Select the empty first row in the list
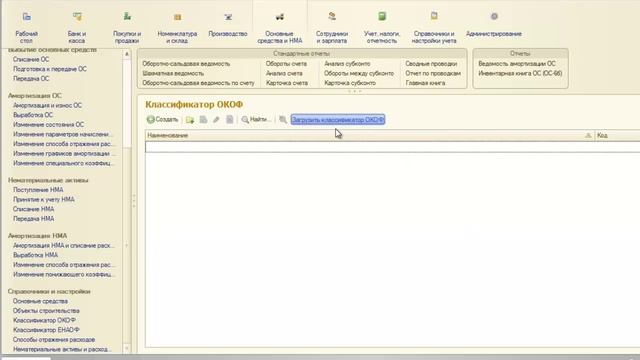This screenshot has width=640, height=360. pyautogui.click(x=392, y=147)
